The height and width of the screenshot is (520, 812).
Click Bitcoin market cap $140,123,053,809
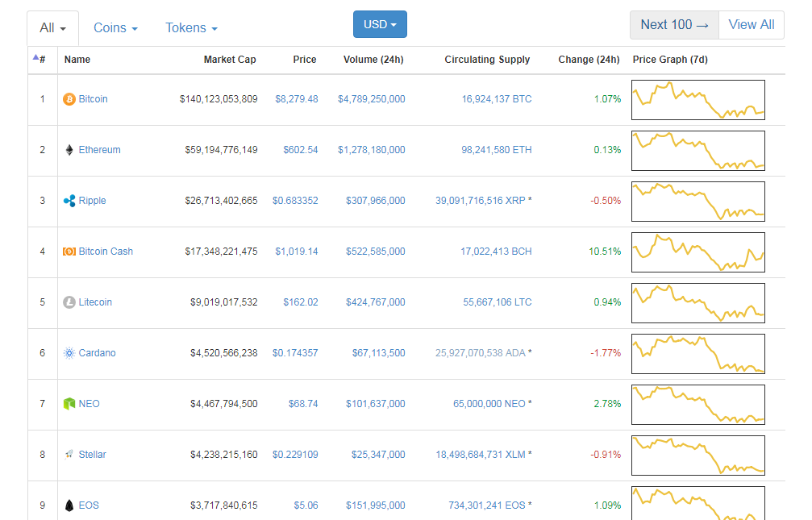coord(219,99)
